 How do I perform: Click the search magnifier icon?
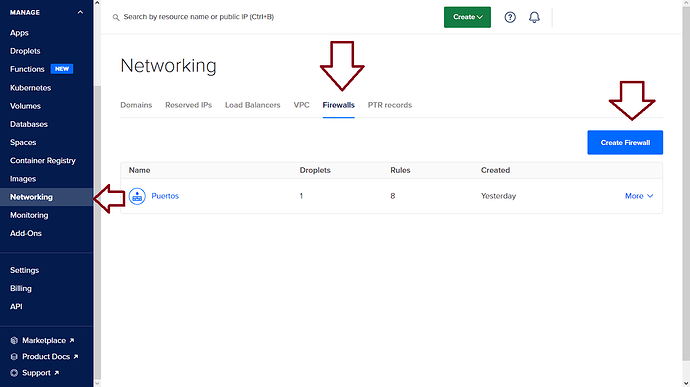(116, 18)
